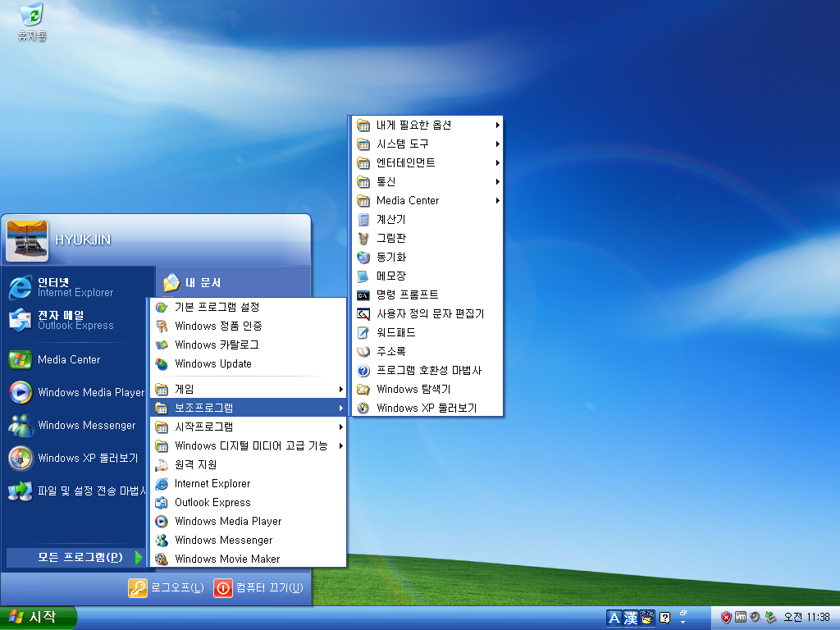The image size is (840, 630).
Task: Launch Media Center from left start panel
Action: (75, 359)
